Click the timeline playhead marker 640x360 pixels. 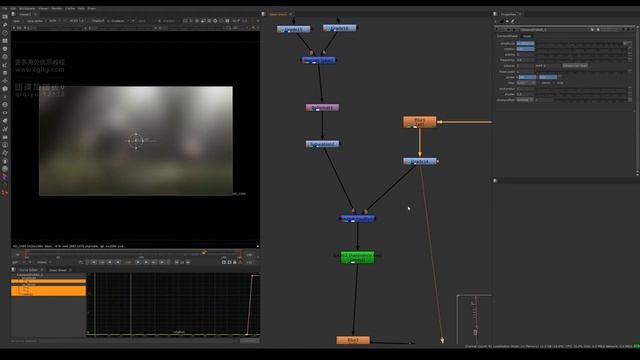(x=204, y=253)
